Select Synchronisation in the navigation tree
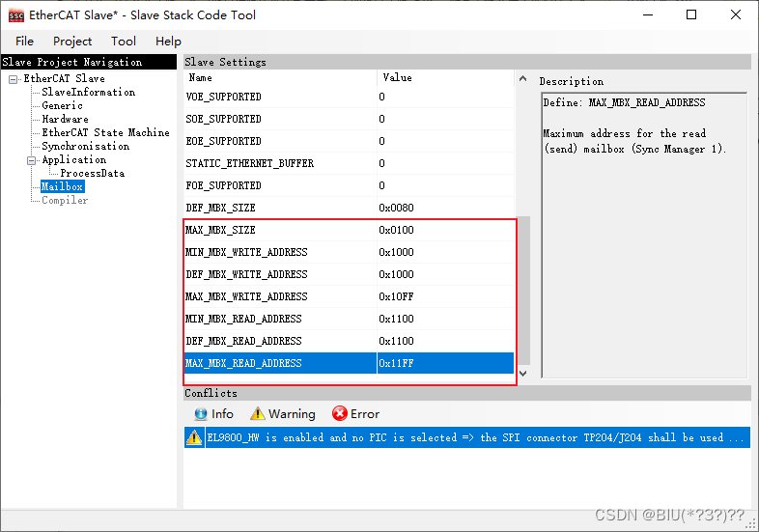Viewport: 759px width, 532px height. tap(86, 146)
